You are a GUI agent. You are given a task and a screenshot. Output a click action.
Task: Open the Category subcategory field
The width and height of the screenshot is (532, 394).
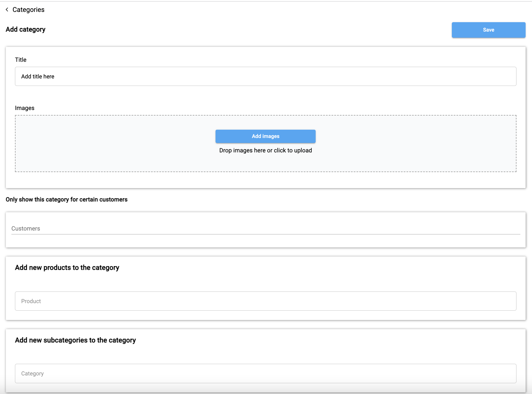265,373
